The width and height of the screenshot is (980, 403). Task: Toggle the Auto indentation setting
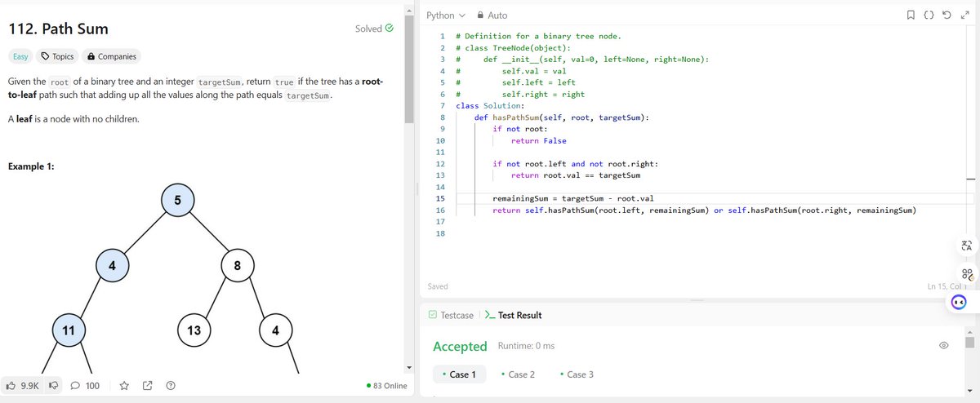492,15
